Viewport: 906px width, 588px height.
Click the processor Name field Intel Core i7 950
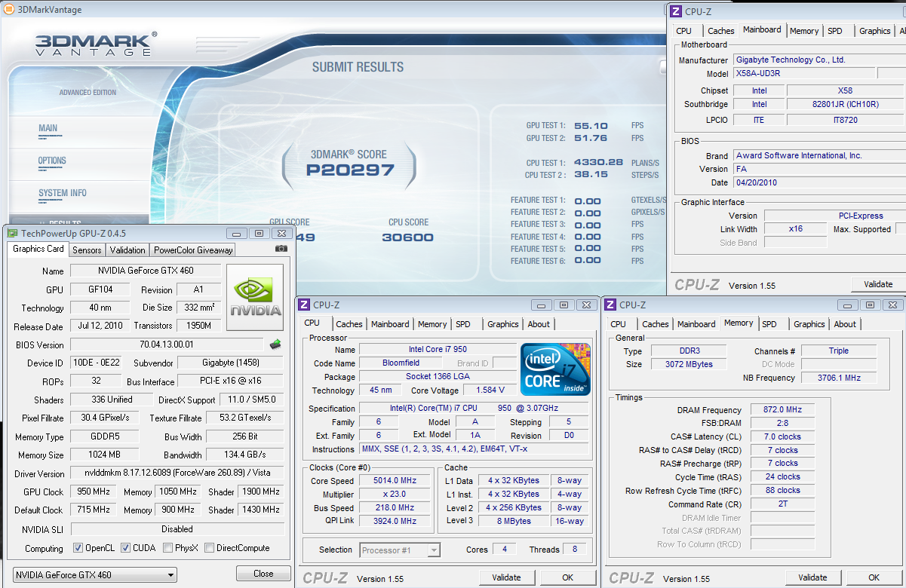(437, 350)
